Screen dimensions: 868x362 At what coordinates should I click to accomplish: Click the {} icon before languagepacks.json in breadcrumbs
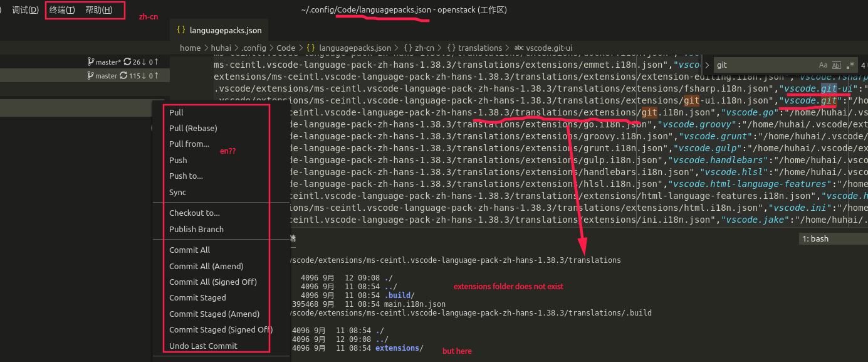click(310, 48)
